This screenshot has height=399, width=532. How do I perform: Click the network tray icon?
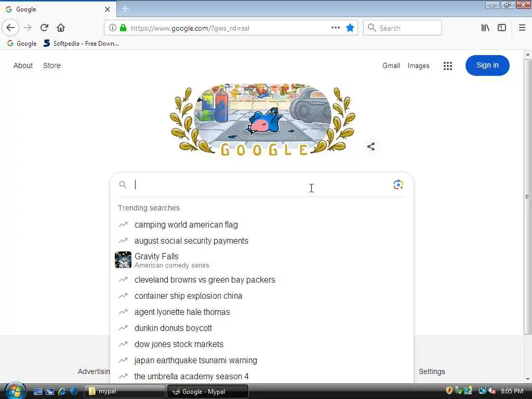(x=482, y=391)
